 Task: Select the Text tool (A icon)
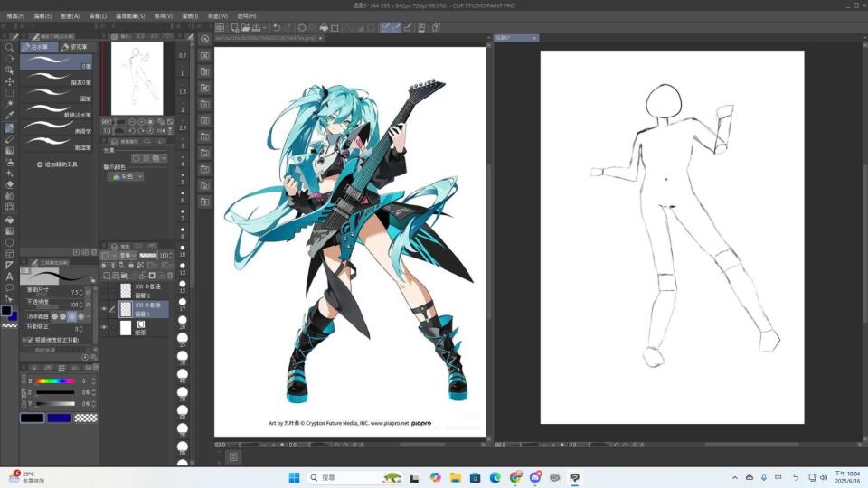[x=9, y=277]
